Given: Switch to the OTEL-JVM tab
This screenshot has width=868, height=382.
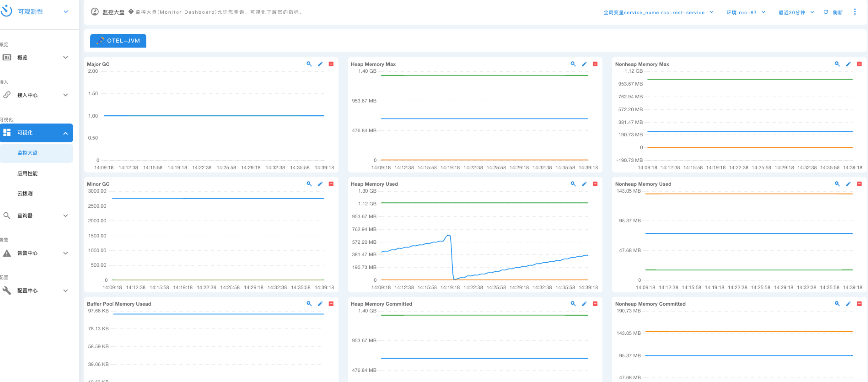Looking at the screenshot, I should pos(118,41).
